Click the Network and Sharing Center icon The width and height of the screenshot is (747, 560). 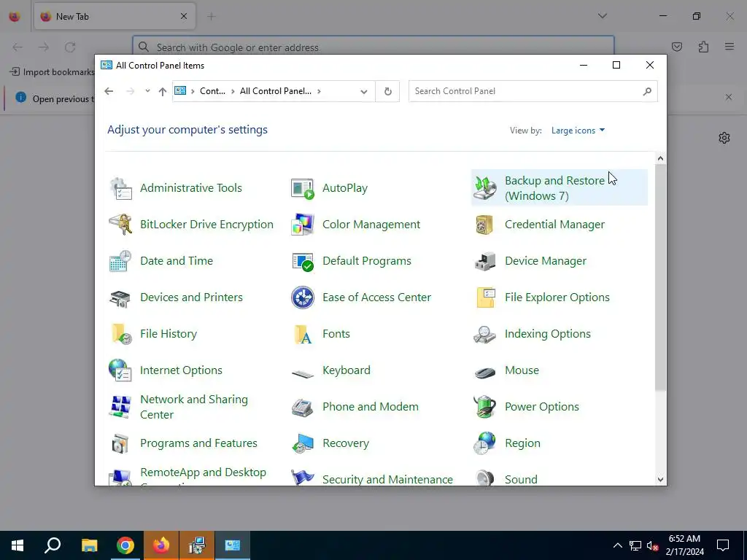click(x=120, y=407)
